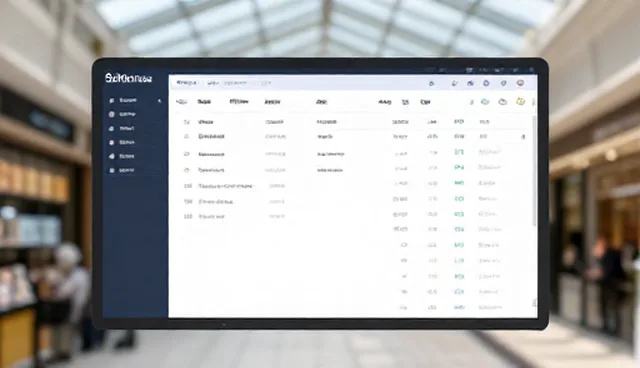Click the vertical scrollbar of the table
Screen dimensions: 640x368
pyautogui.click(x=534, y=171)
